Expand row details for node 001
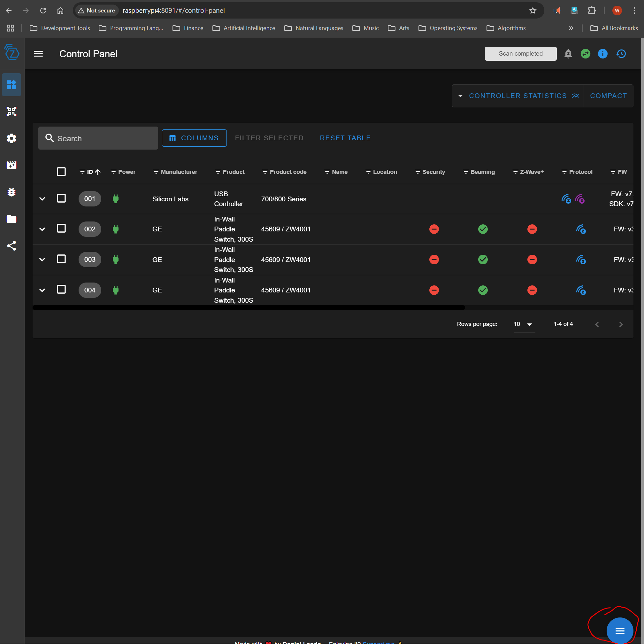This screenshot has height=644, width=644. click(x=42, y=199)
